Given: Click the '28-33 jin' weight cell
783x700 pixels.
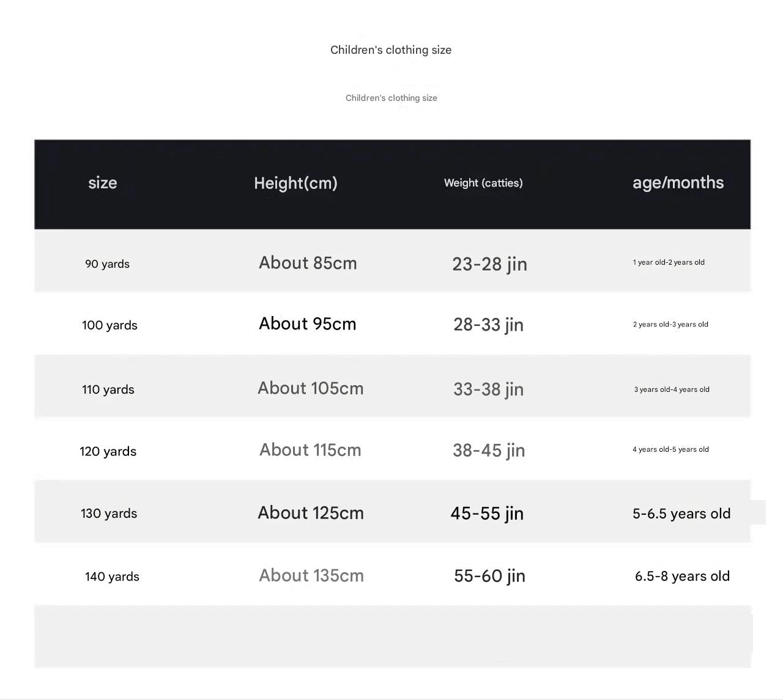Looking at the screenshot, I should click(x=488, y=325).
